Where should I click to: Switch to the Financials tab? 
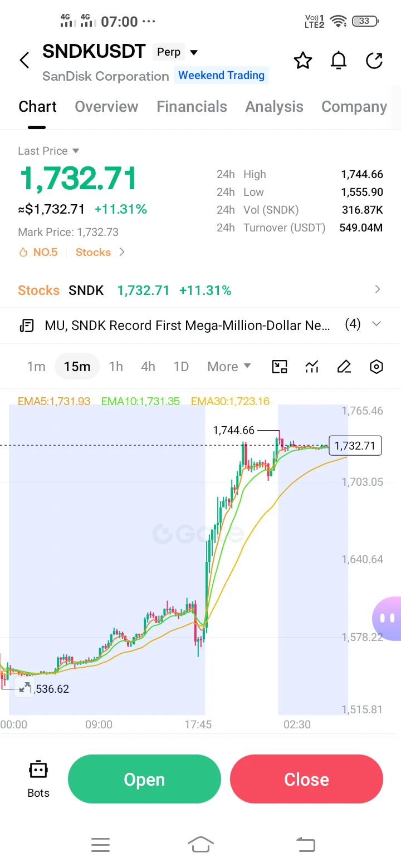point(192,107)
